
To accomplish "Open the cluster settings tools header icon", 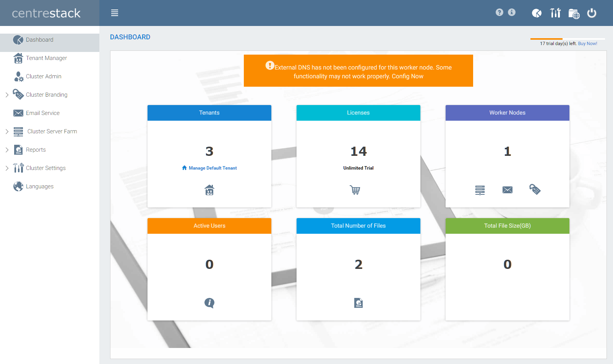I will pos(555,13).
